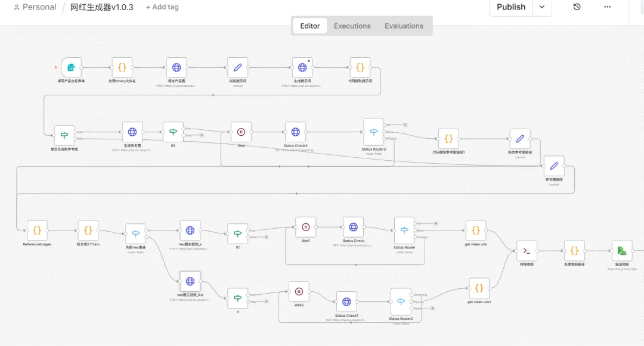Click the Status Check3 HTTP request node

tap(295, 132)
